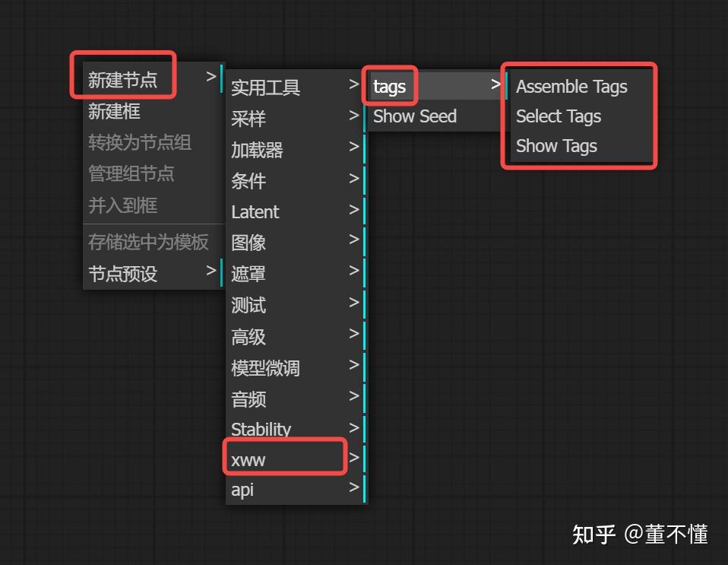Select 并入到框 option
Screen dimensions: 728x565
coord(122,205)
